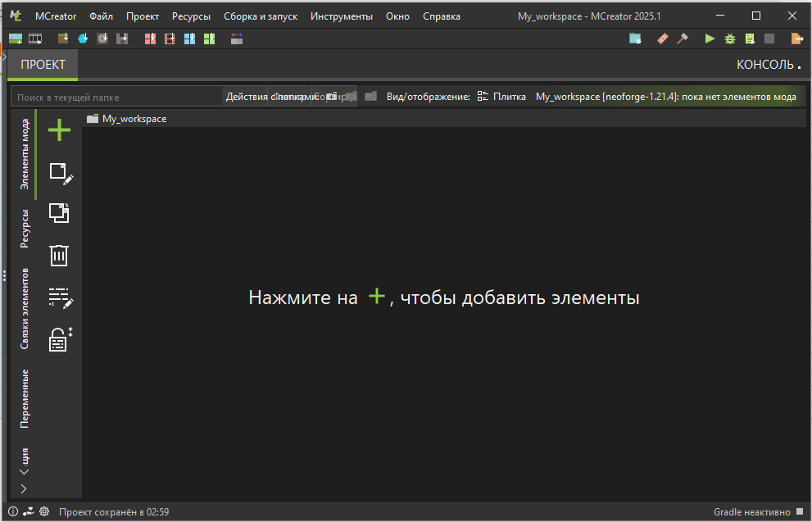Click the info icon in the status bar
The height and width of the screenshot is (522, 812).
coord(13,511)
